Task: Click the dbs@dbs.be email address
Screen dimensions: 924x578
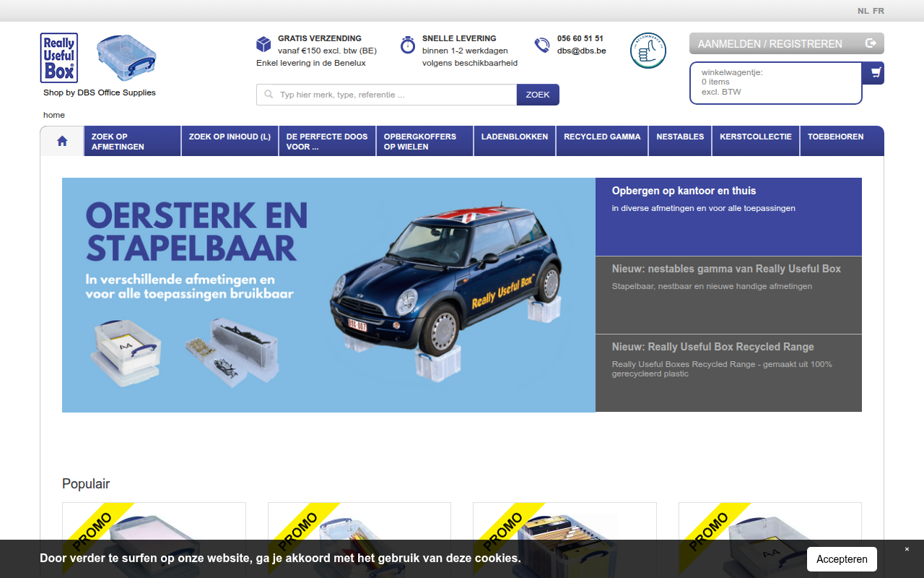Action: tap(581, 51)
